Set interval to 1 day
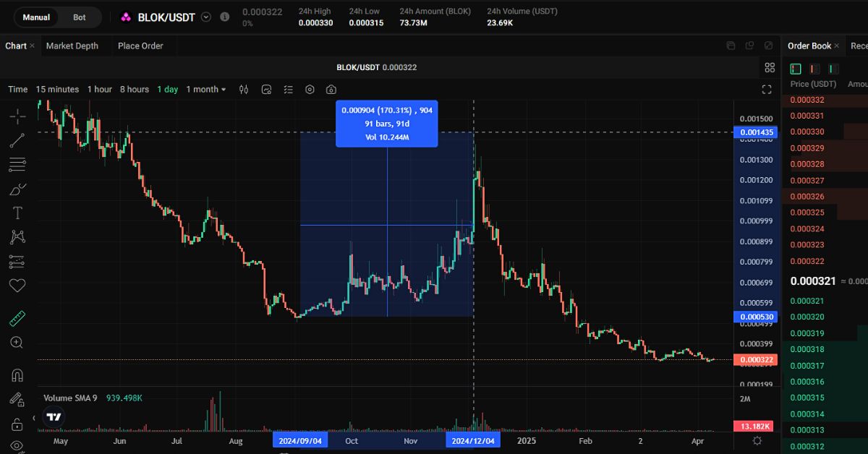The height and width of the screenshot is (454, 868). click(x=167, y=90)
